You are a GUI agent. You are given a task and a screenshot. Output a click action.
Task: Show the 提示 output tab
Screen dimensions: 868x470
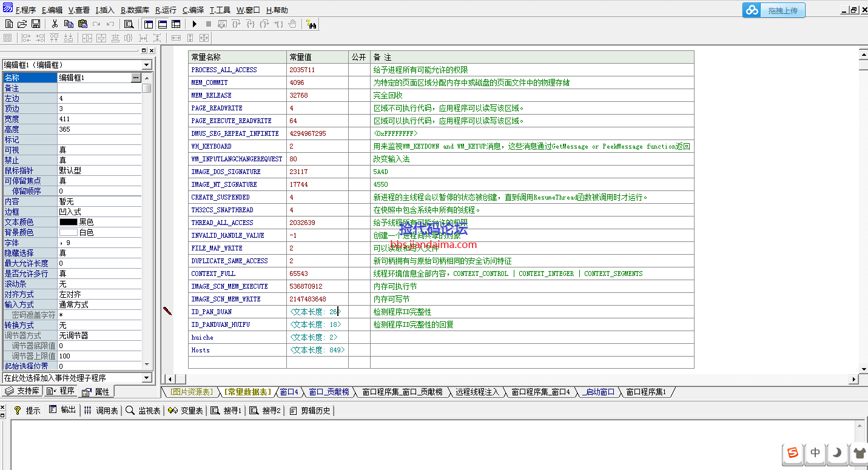tap(27, 411)
